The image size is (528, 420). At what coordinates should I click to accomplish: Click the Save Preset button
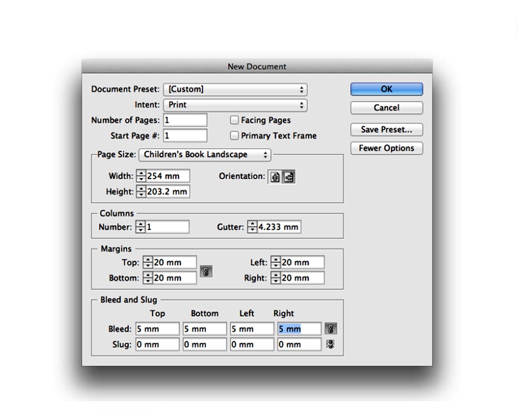(x=387, y=129)
